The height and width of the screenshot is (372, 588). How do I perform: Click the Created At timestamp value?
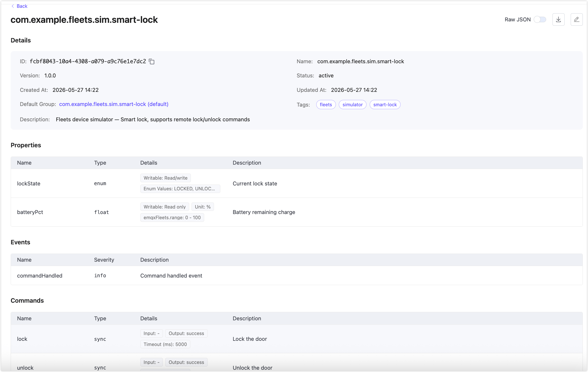pyautogui.click(x=75, y=90)
